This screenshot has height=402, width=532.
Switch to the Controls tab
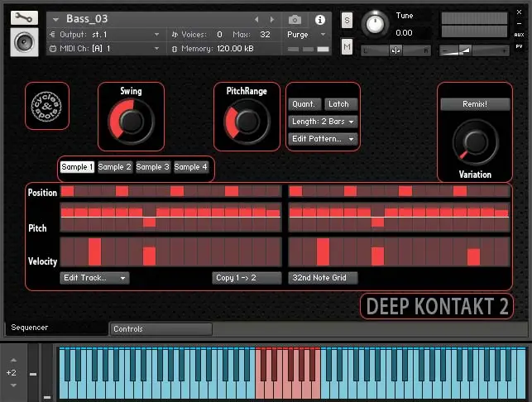[x=161, y=328]
